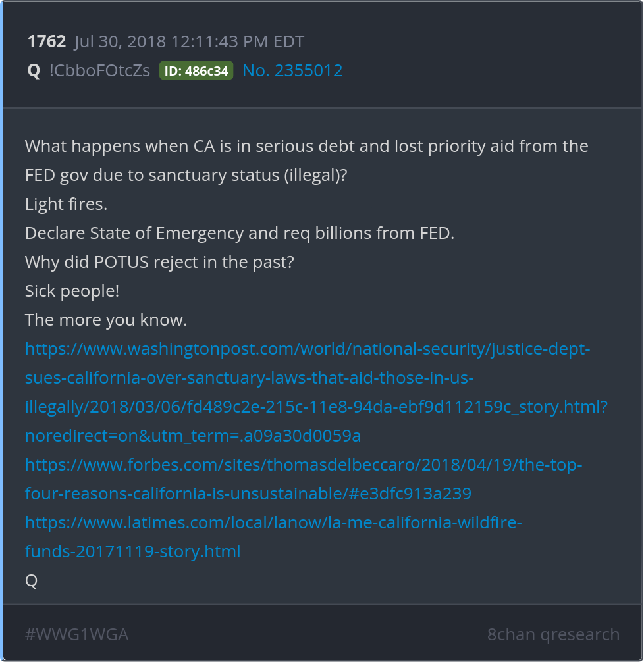Screen dimensions: 644x662
Task: Click the "Why did POTUS reject" line
Action: (159, 262)
